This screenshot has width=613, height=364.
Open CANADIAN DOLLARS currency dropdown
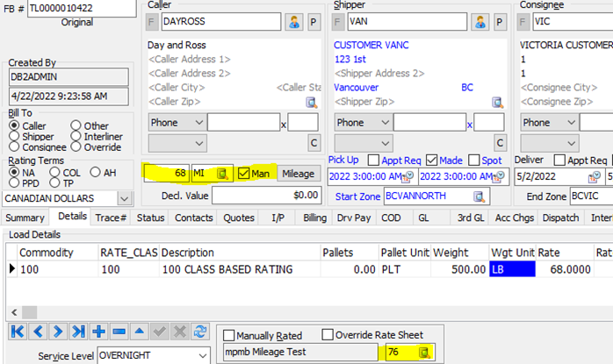pos(125,199)
